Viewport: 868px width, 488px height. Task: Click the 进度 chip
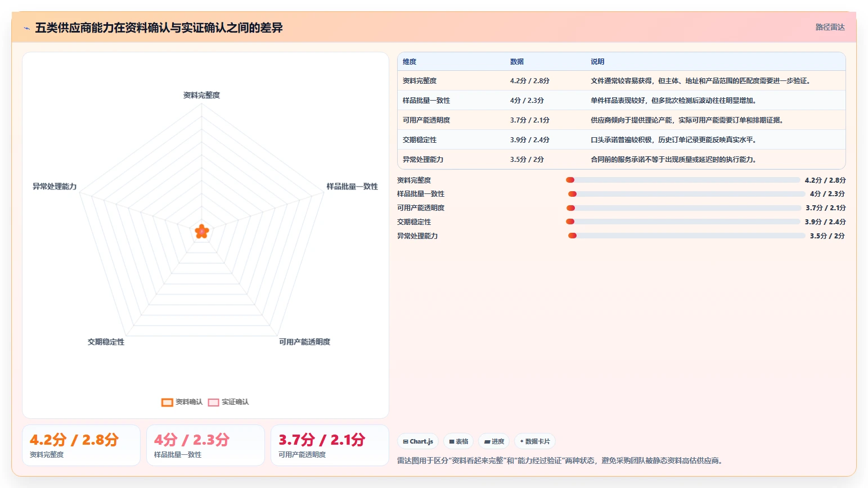(x=494, y=441)
